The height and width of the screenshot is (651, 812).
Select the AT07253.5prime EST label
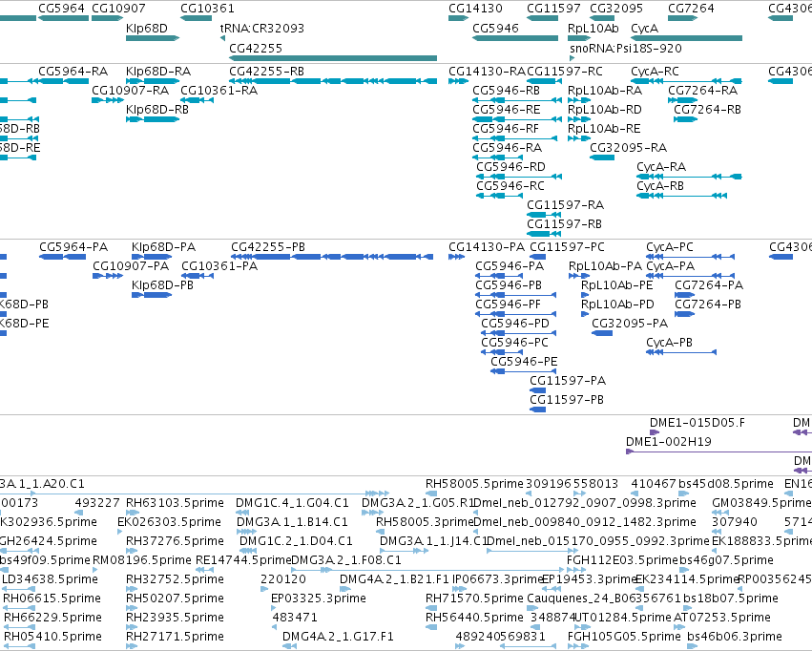(x=722, y=618)
